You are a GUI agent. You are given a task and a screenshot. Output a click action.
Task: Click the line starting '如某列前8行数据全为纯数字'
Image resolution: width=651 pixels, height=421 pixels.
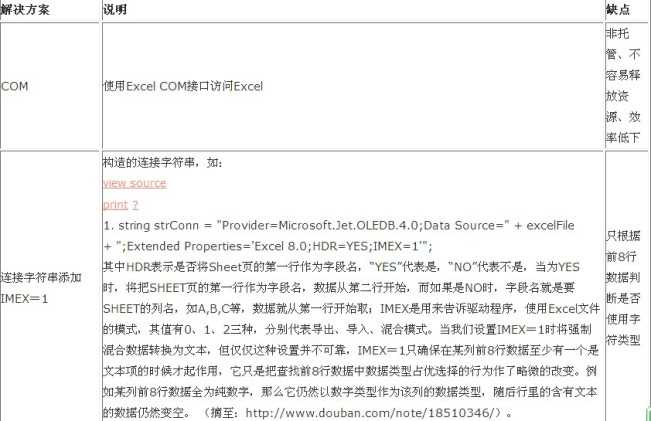tap(350, 392)
